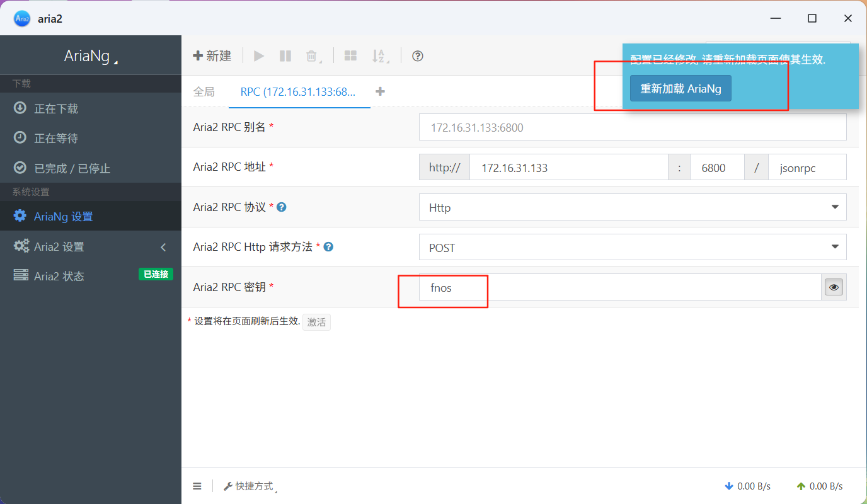Open the trash delete dropdown
The image size is (867, 504).
[313, 56]
